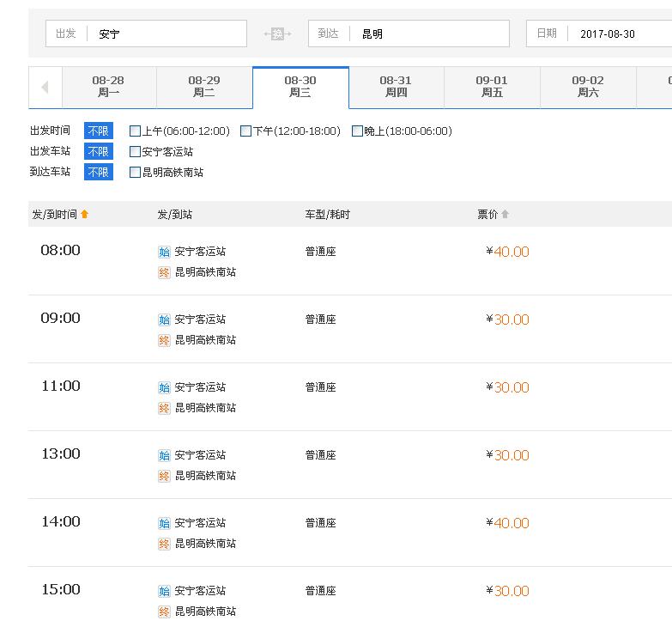Click terminal-station icon in 09:00 row

pyautogui.click(x=164, y=340)
